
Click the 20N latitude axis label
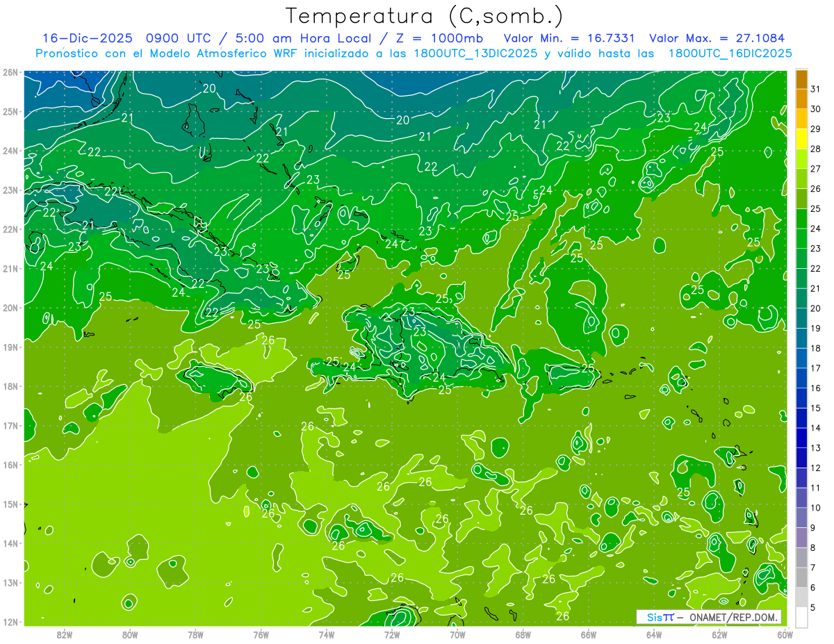[x=10, y=308]
